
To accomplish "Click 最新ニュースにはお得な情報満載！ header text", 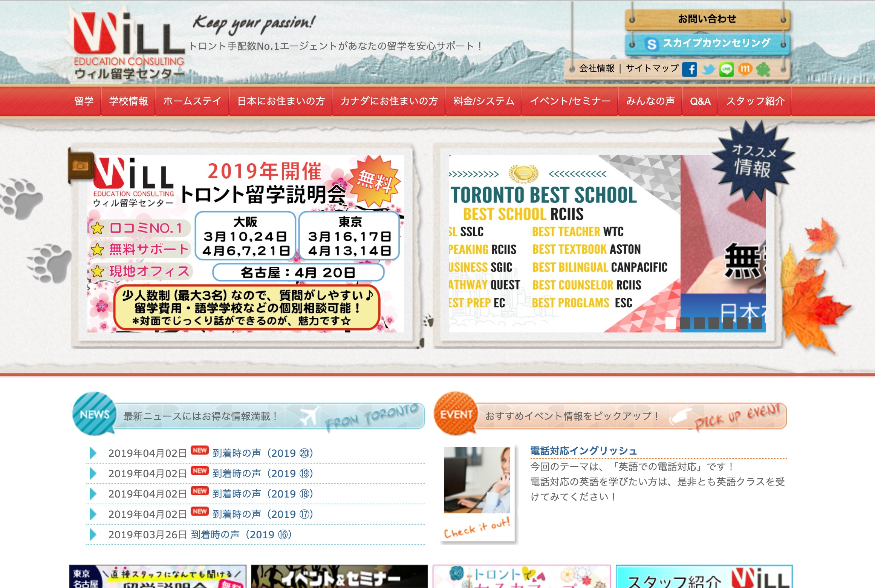I will pyautogui.click(x=201, y=416).
